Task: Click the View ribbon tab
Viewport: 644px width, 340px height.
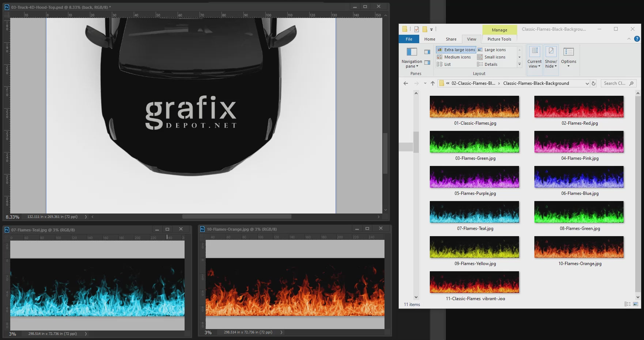Action: (x=471, y=39)
